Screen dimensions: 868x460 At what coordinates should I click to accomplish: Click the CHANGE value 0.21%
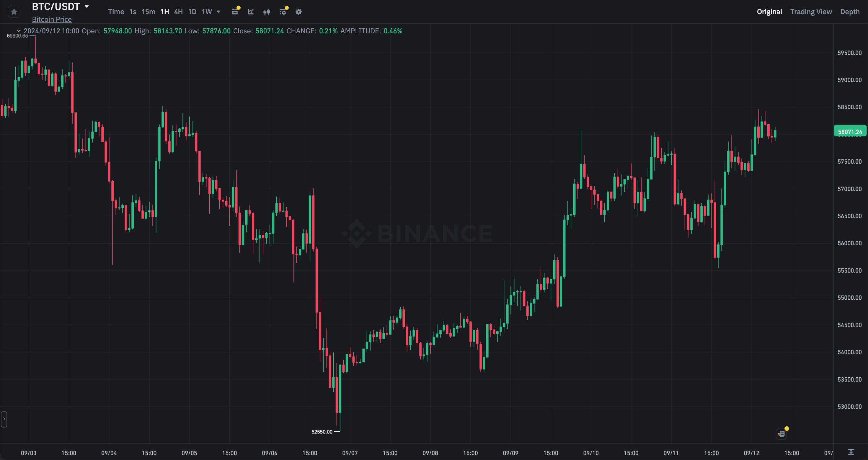328,31
